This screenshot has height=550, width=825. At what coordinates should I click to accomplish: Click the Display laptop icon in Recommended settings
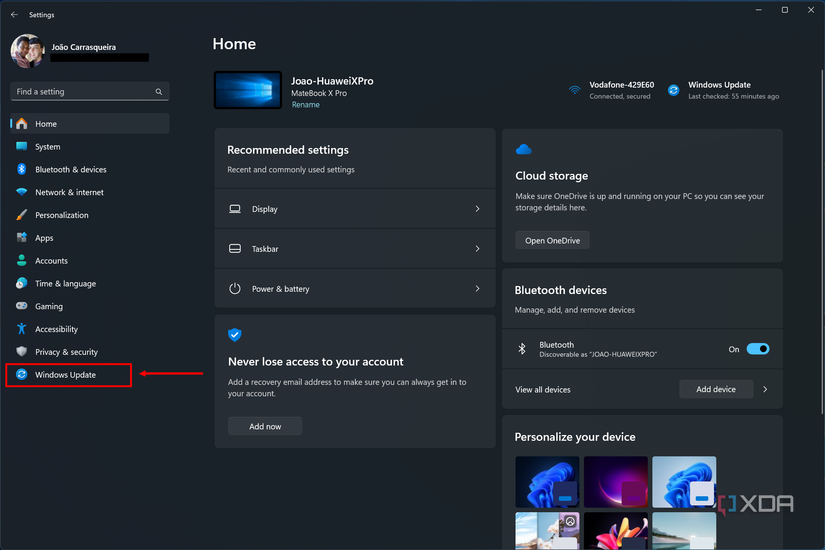[x=235, y=209]
